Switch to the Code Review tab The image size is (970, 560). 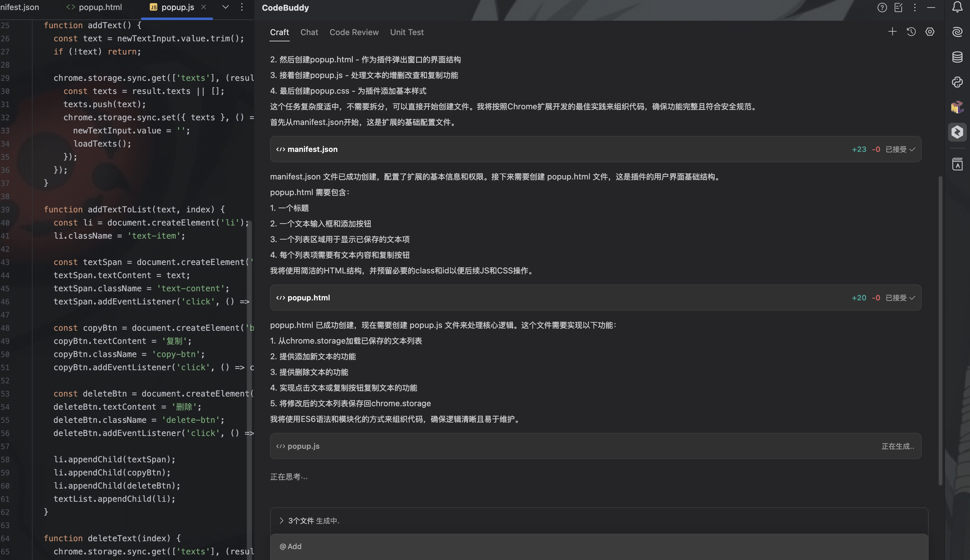point(354,32)
